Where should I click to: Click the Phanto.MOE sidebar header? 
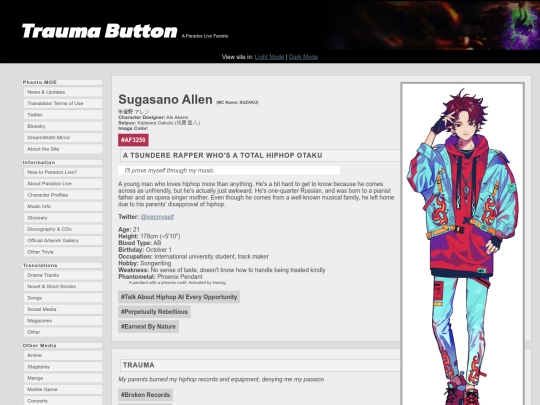(62, 82)
